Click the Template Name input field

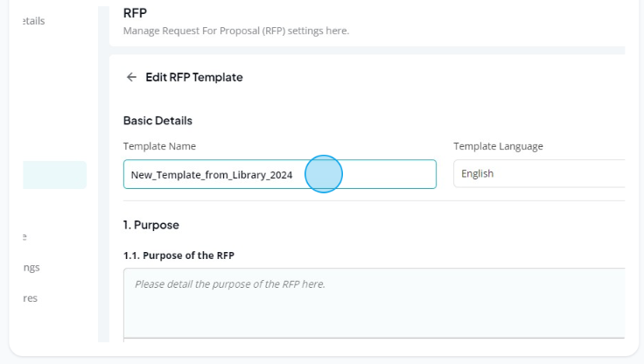click(x=280, y=174)
